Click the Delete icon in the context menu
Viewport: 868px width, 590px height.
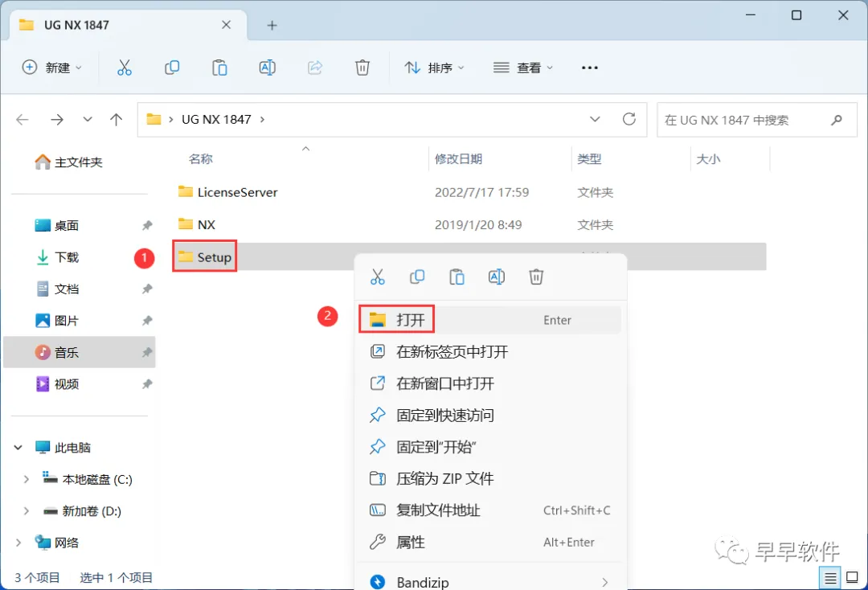coord(536,277)
